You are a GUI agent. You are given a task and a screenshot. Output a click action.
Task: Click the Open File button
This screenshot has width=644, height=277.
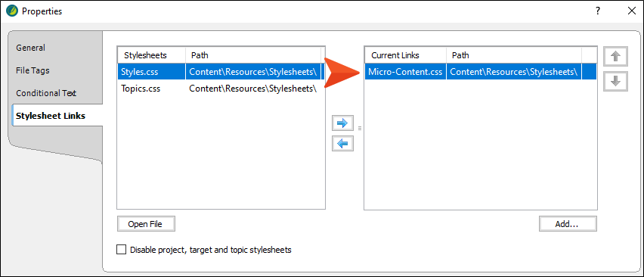[146, 224]
